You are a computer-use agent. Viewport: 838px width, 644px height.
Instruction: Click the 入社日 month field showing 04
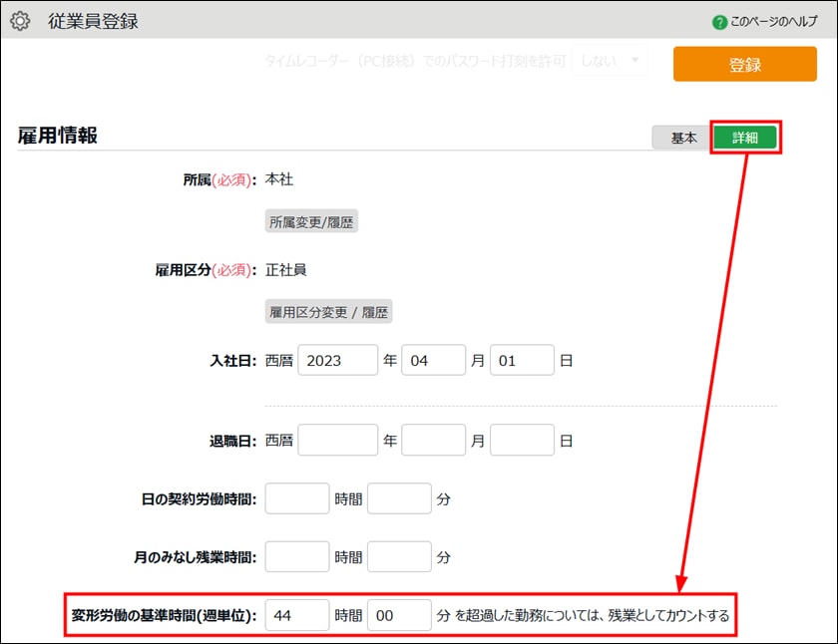(x=433, y=361)
